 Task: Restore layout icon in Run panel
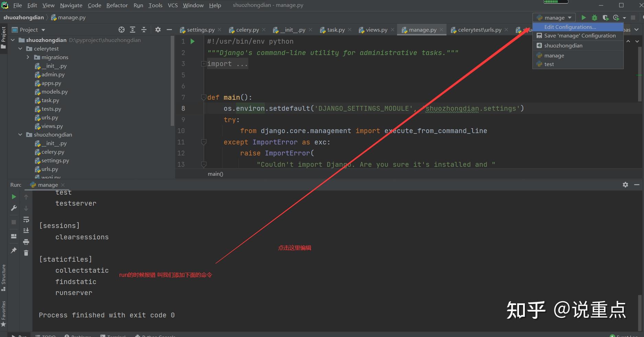click(14, 236)
